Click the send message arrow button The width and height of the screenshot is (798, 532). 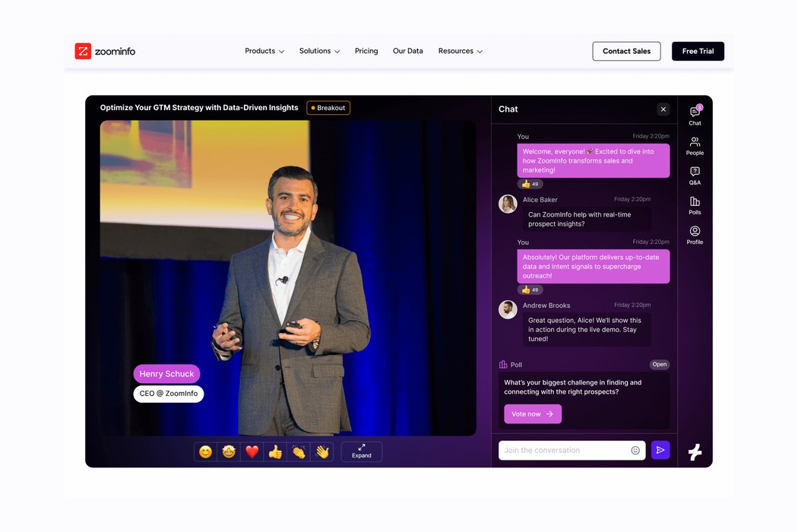660,450
